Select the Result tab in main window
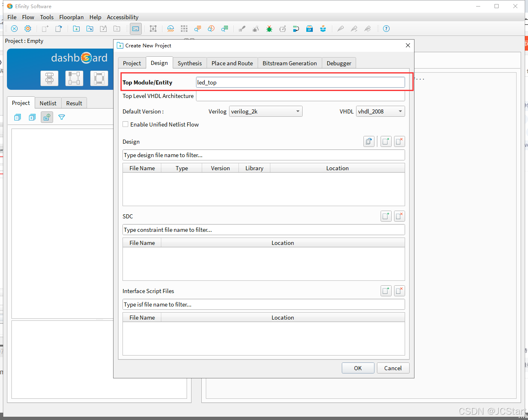Screen dimensions: 528x420 tap(74, 103)
